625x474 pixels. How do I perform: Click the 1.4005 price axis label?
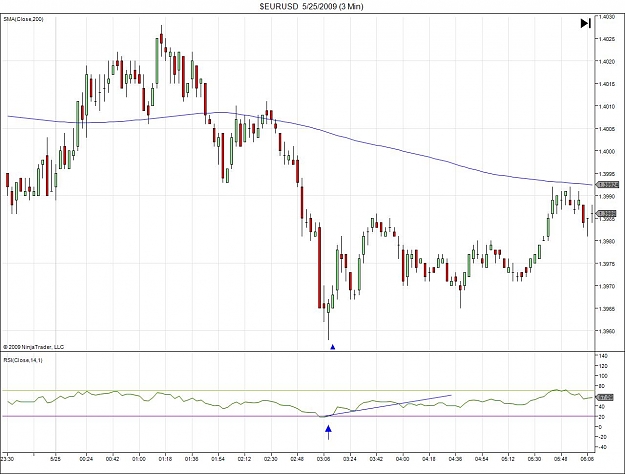point(608,129)
